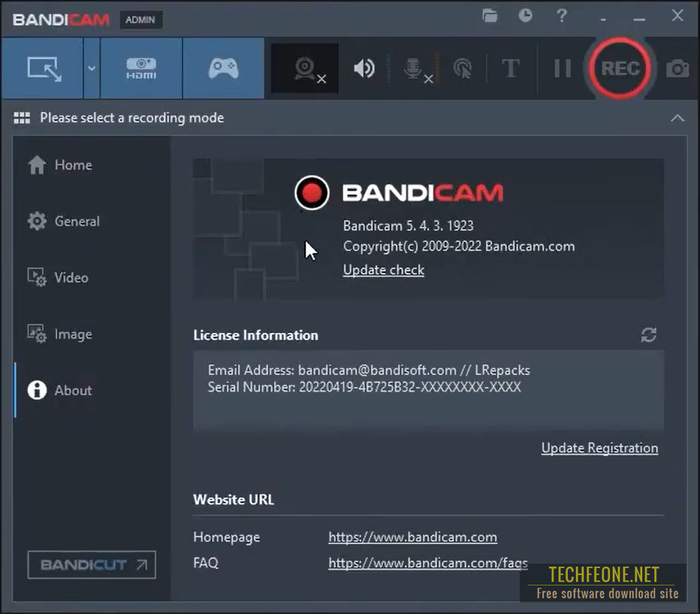
Task: Toggle the mouse click effect icon
Action: (463, 68)
